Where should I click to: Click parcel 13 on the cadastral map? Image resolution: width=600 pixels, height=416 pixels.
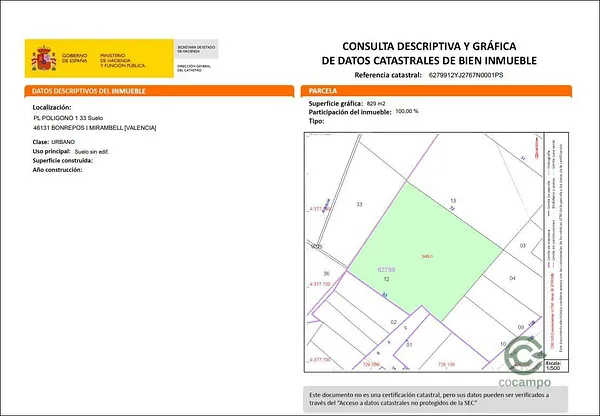pyautogui.click(x=453, y=201)
